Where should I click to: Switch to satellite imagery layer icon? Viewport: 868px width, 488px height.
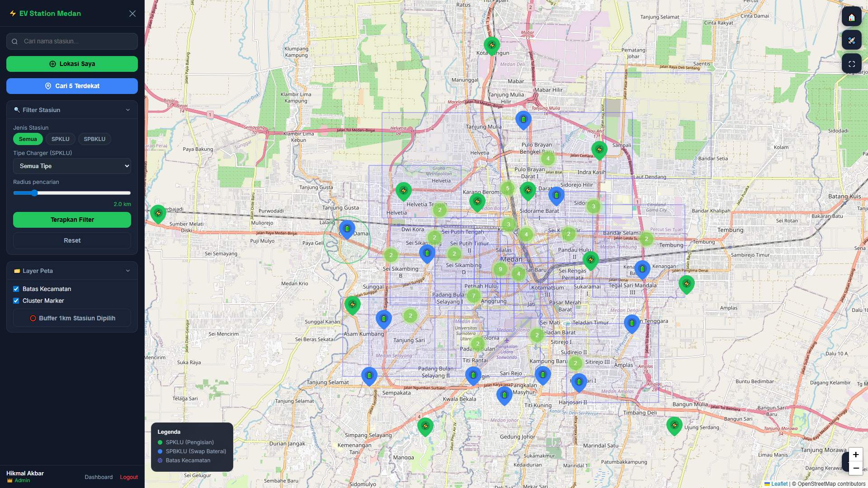[x=852, y=41]
